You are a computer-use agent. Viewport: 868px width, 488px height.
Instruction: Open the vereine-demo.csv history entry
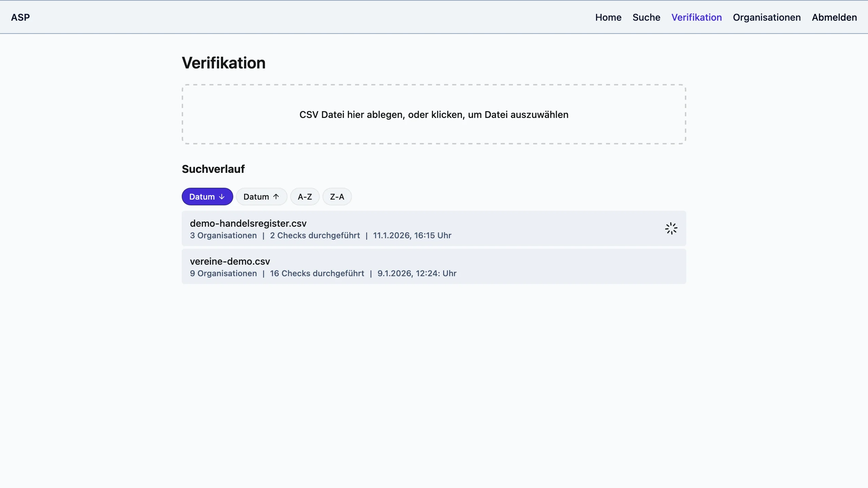tap(230, 261)
